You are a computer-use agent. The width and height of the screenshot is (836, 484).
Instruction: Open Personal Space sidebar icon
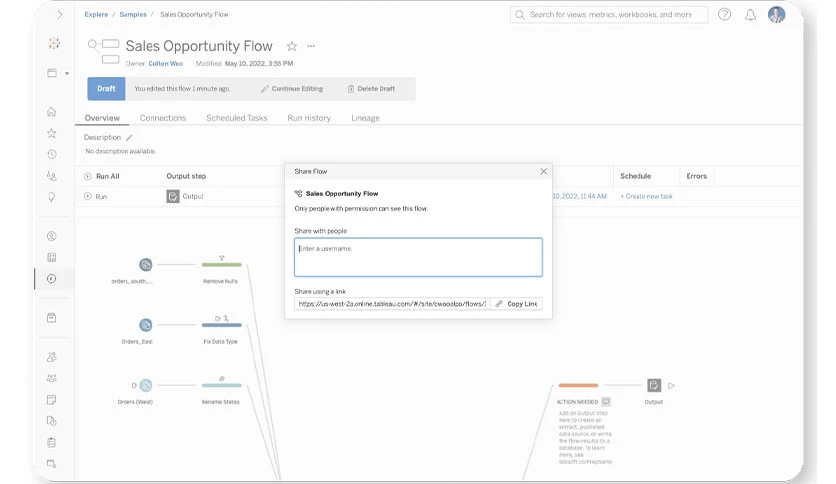52,236
